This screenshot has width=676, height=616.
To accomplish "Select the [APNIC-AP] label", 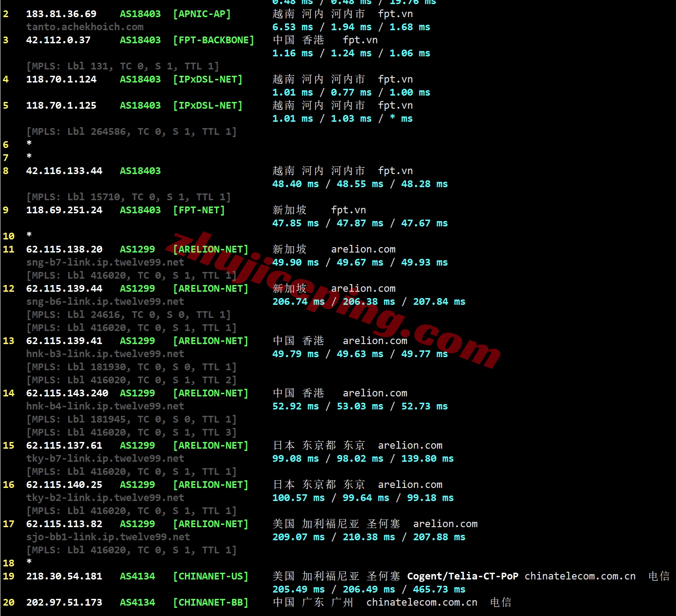I will point(202,14).
